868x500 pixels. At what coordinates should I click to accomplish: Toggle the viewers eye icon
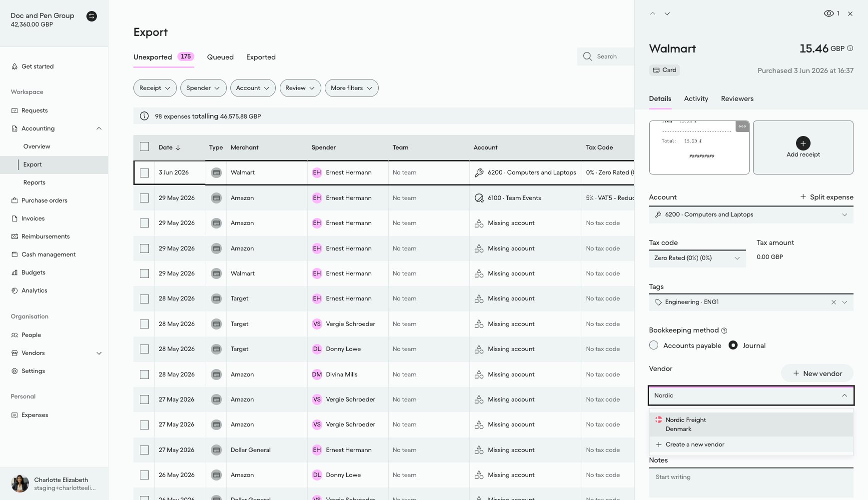[x=829, y=13]
